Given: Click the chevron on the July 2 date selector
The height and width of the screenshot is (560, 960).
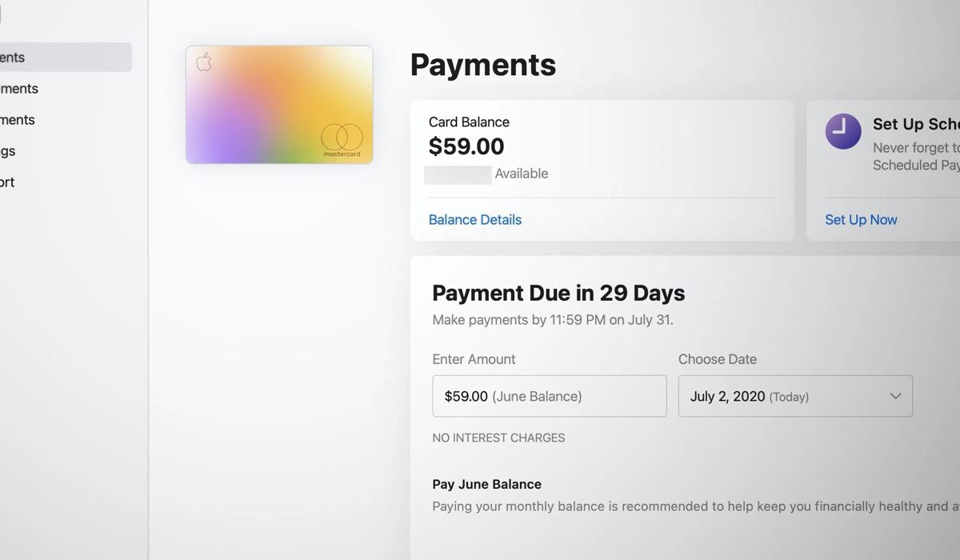Looking at the screenshot, I should [894, 395].
